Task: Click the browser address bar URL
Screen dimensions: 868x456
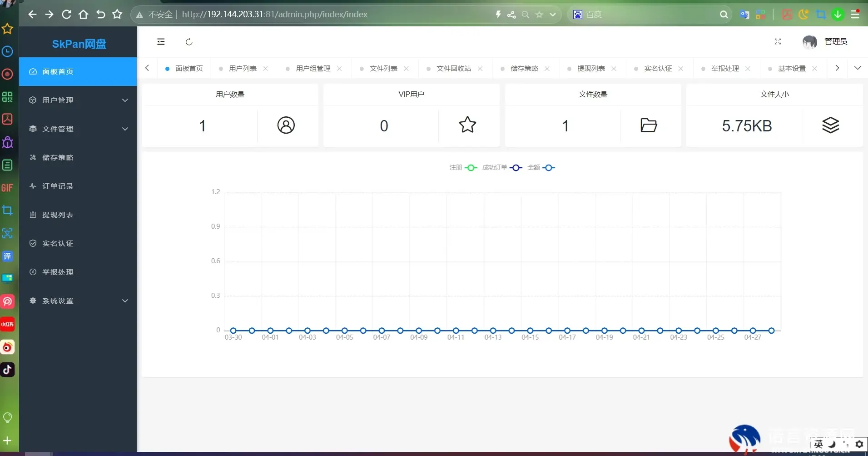Action: point(274,15)
